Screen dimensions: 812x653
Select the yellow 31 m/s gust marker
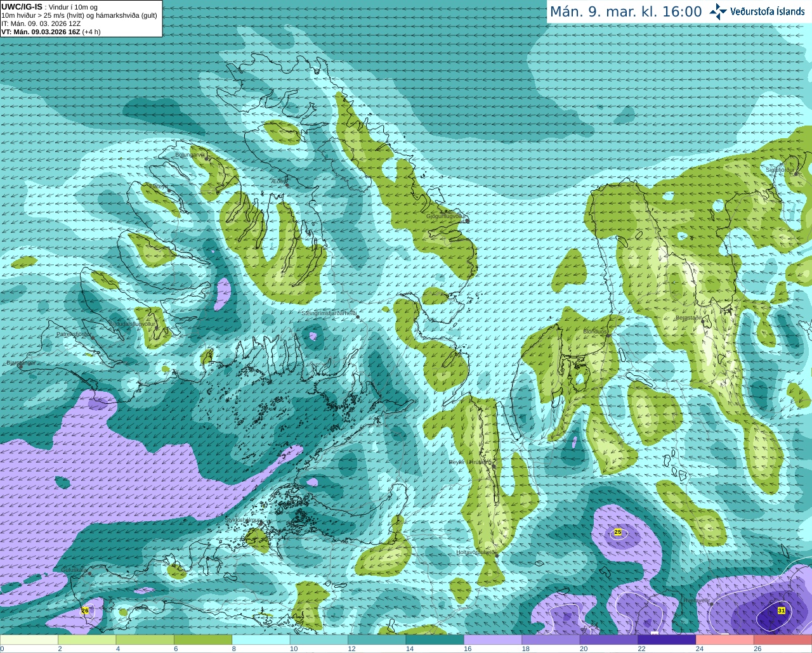click(x=782, y=611)
